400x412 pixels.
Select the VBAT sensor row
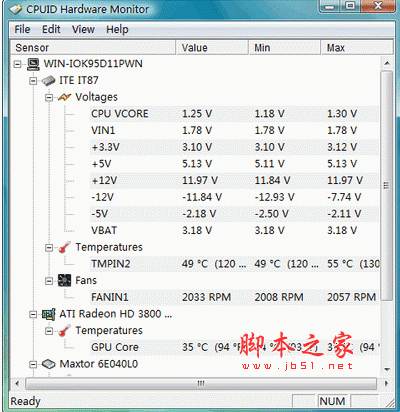pyautogui.click(x=235, y=230)
